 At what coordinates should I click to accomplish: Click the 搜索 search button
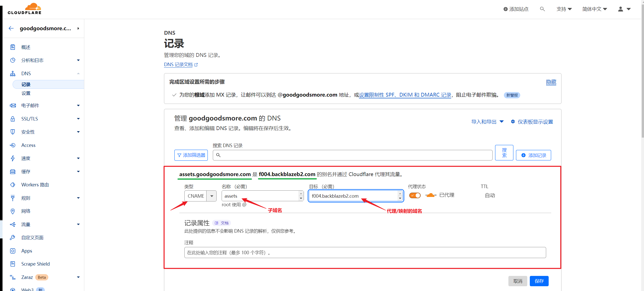point(504,153)
